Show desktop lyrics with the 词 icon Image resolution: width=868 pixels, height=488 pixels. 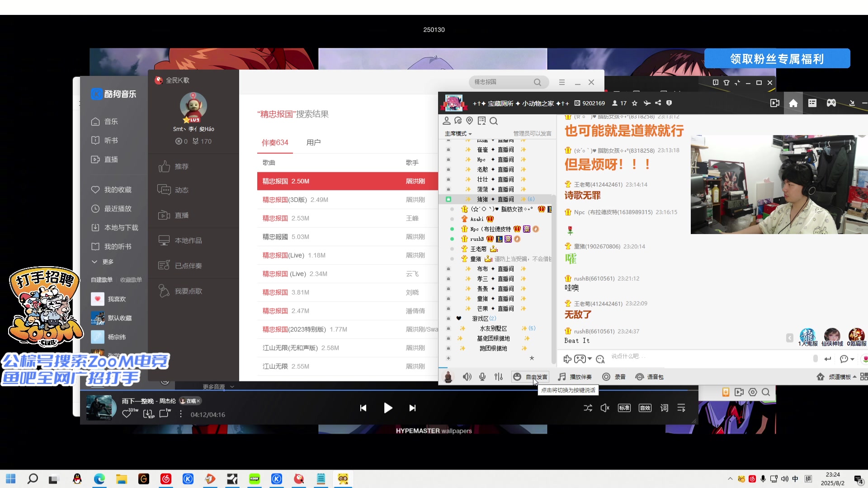[x=664, y=408]
